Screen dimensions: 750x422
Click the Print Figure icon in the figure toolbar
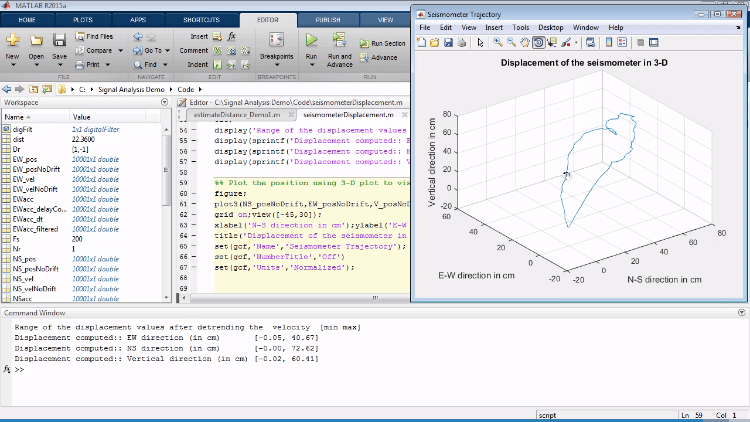click(463, 42)
